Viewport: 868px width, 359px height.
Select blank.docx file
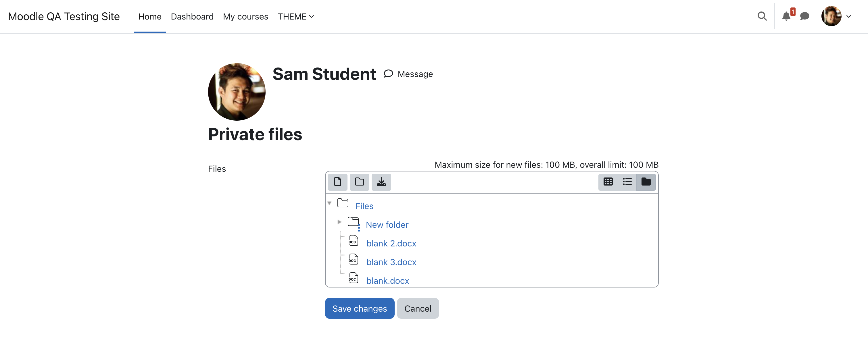[387, 281]
